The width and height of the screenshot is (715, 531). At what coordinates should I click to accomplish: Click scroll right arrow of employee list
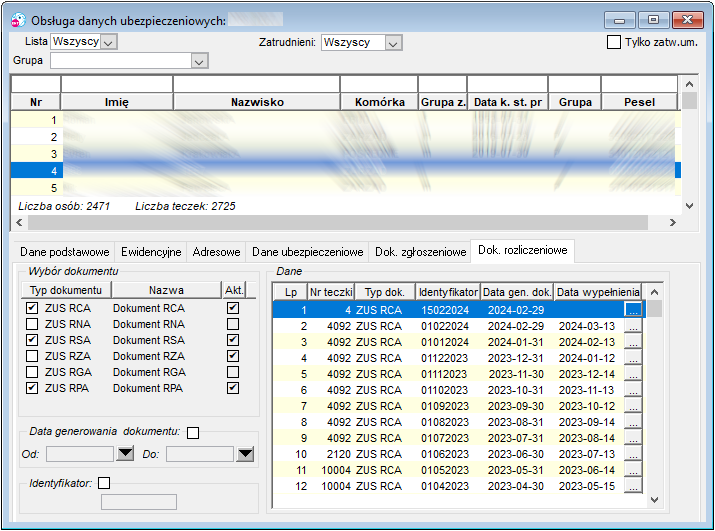tap(673, 223)
